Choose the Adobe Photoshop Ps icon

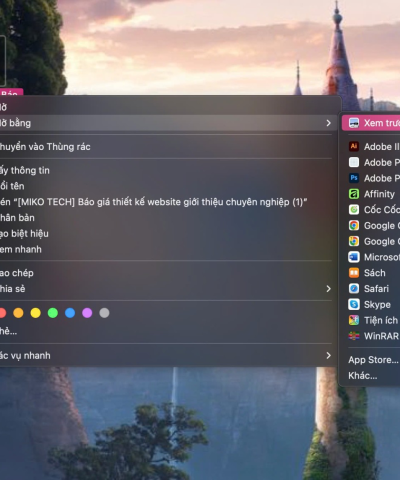[354, 178]
